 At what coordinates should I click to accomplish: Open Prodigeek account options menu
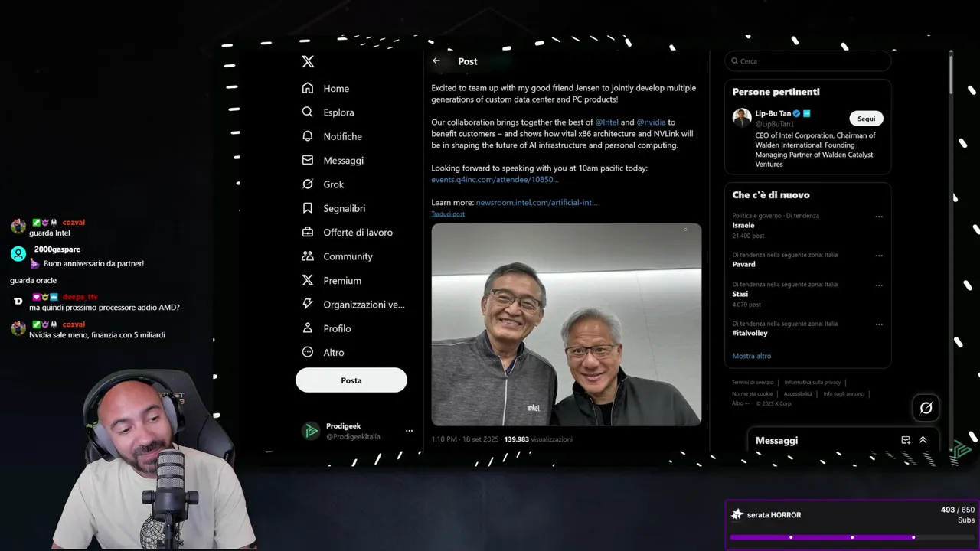pyautogui.click(x=409, y=431)
